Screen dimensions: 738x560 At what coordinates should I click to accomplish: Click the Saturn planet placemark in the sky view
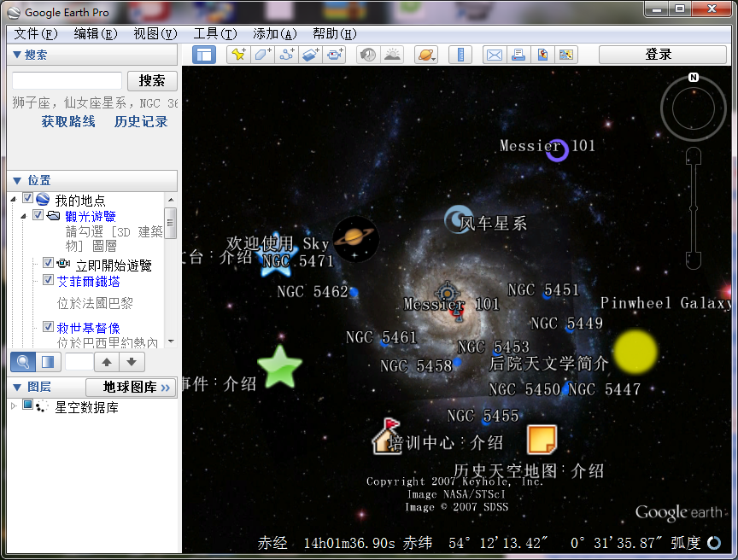click(355, 239)
